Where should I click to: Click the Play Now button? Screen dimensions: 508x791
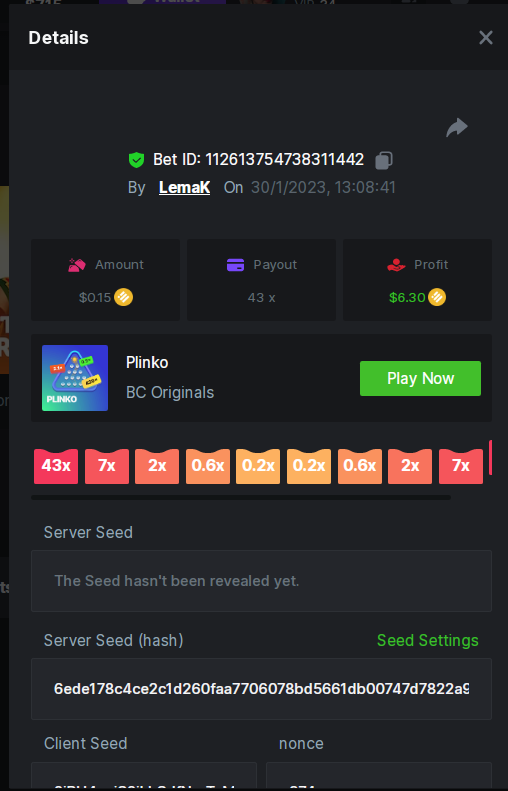point(420,378)
